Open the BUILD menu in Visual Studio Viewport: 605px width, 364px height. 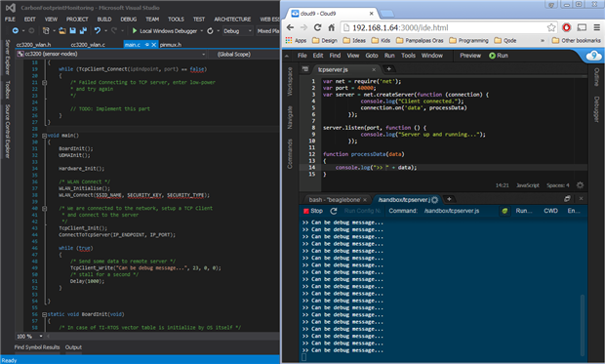point(104,19)
